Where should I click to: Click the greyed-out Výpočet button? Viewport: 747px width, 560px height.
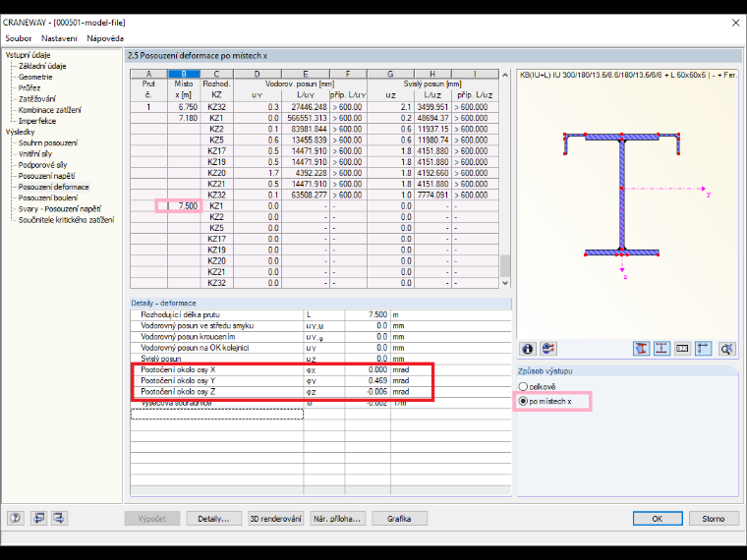(x=152, y=519)
